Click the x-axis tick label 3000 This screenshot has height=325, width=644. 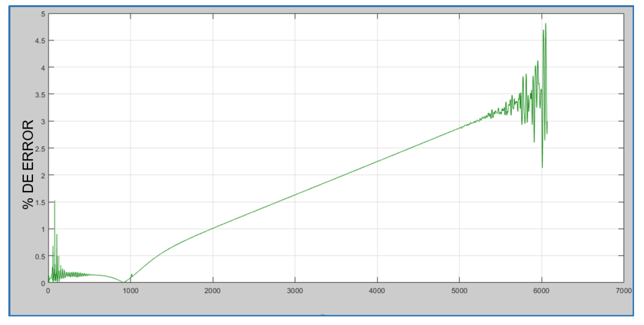(x=295, y=291)
